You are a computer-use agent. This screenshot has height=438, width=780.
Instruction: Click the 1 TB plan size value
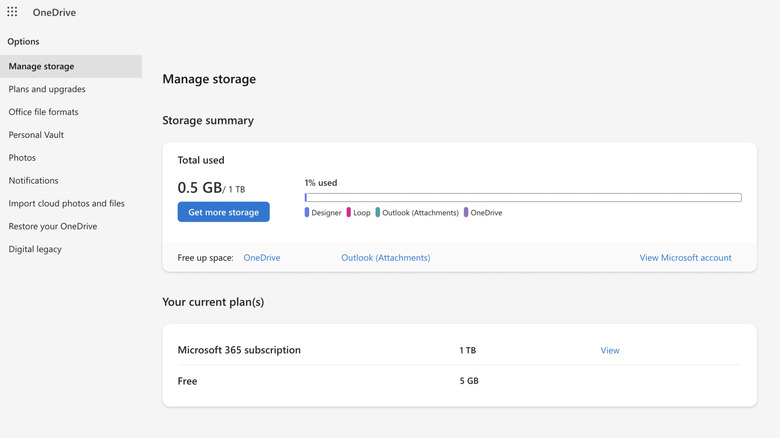click(468, 350)
